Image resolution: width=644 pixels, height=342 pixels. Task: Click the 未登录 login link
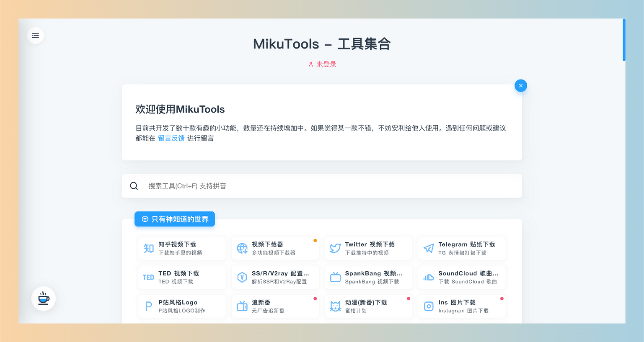[x=322, y=64]
